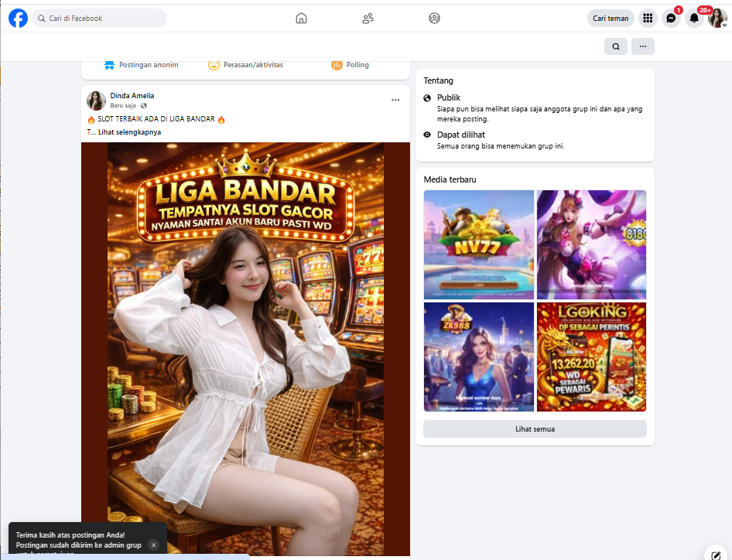Screen dimensions: 732x560
Task: Click the Baru saja timestamp
Action: pos(123,105)
